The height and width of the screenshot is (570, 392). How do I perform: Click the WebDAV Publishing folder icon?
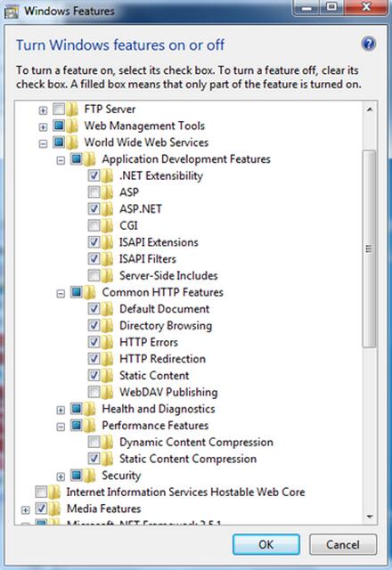point(107,392)
